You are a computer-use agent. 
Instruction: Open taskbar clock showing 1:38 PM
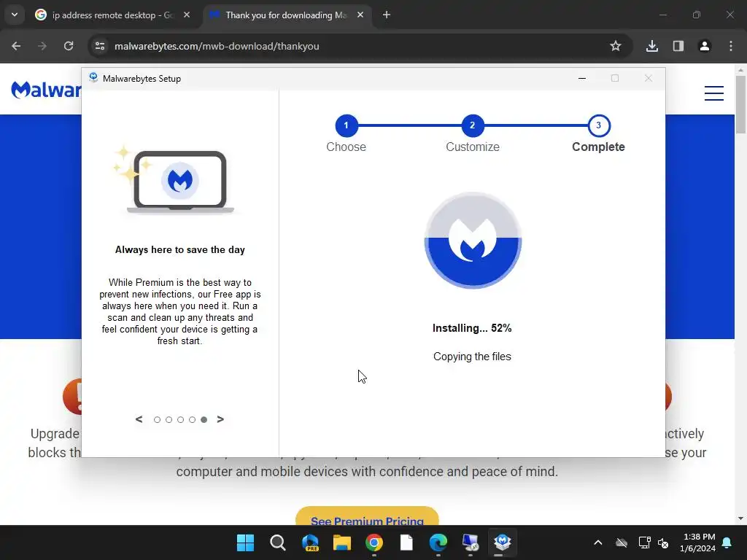click(698, 542)
